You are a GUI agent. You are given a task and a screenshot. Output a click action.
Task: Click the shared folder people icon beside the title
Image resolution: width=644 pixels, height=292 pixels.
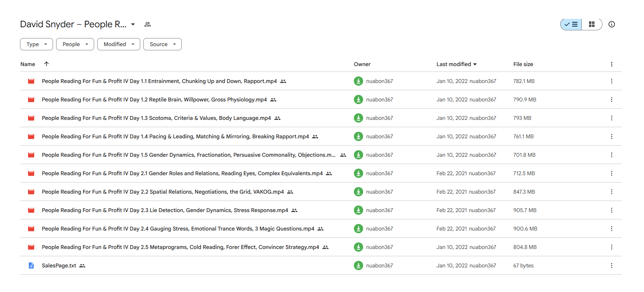pyautogui.click(x=148, y=24)
